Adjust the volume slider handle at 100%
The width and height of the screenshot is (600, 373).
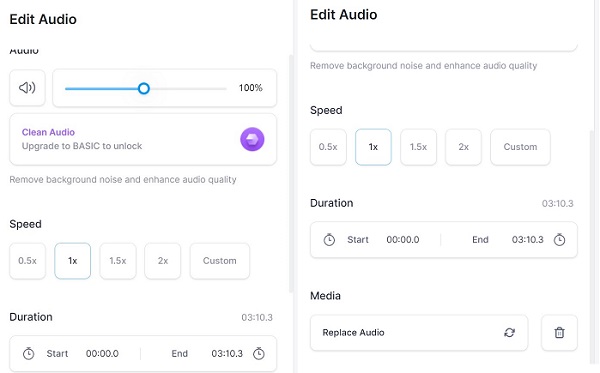[144, 89]
